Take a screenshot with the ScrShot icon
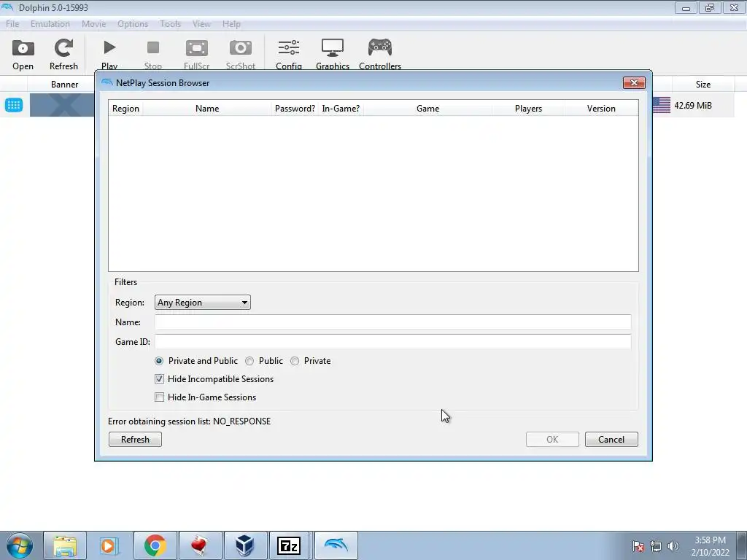Viewport: 747px width, 560px height. [x=241, y=54]
